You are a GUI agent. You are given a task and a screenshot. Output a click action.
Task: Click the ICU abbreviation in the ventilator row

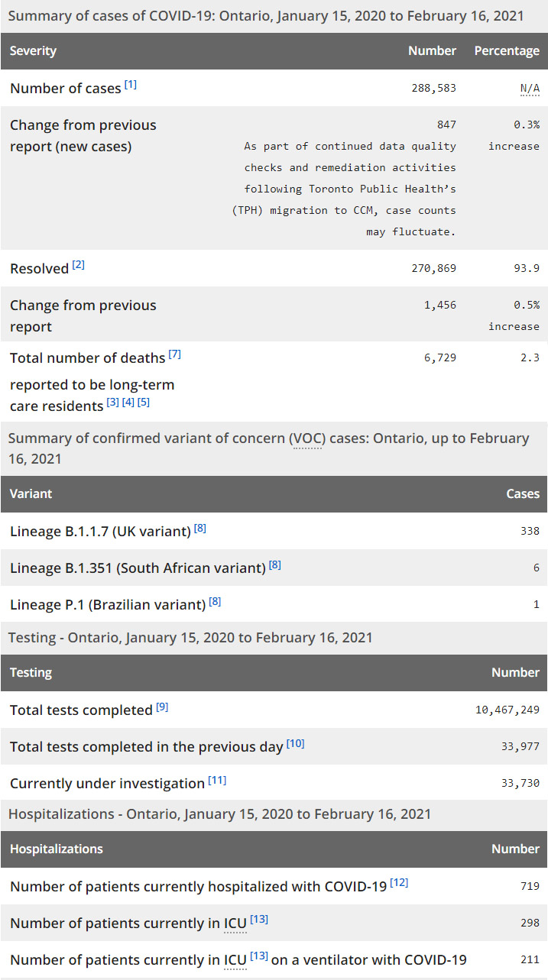pyautogui.click(x=235, y=960)
